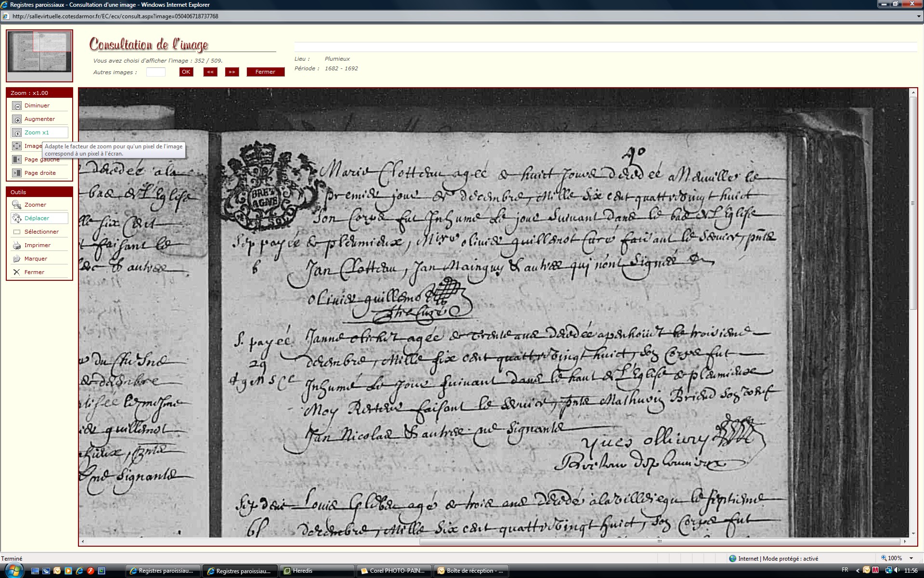The image size is (924, 578).
Task: Select the Marquer tool
Action: click(x=17, y=259)
